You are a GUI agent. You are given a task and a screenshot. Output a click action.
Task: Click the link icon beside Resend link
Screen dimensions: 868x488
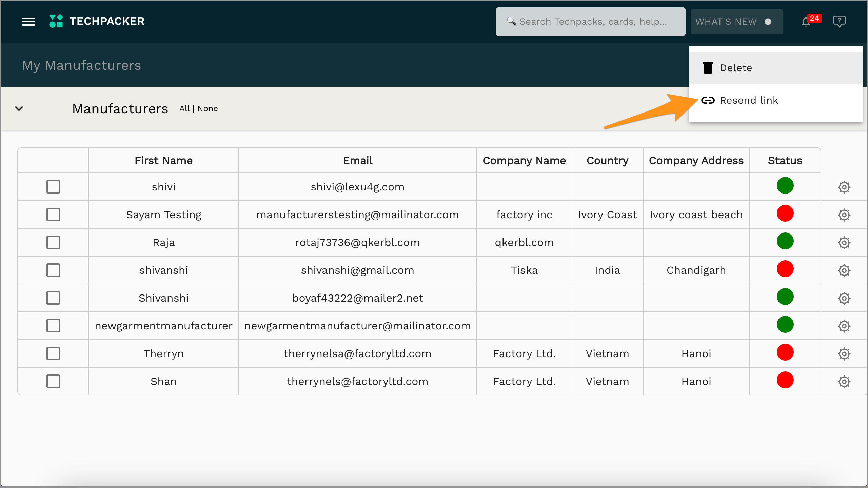(x=708, y=100)
